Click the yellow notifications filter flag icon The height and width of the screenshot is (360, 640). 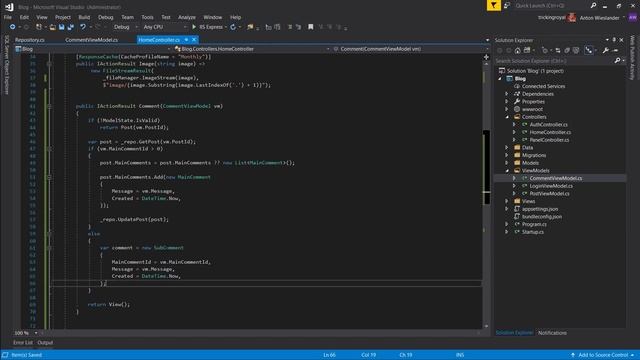(x=493, y=5)
